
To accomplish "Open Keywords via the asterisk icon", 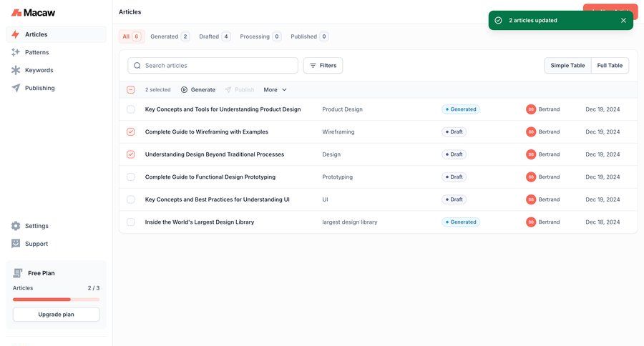I will pyautogui.click(x=16, y=70).
